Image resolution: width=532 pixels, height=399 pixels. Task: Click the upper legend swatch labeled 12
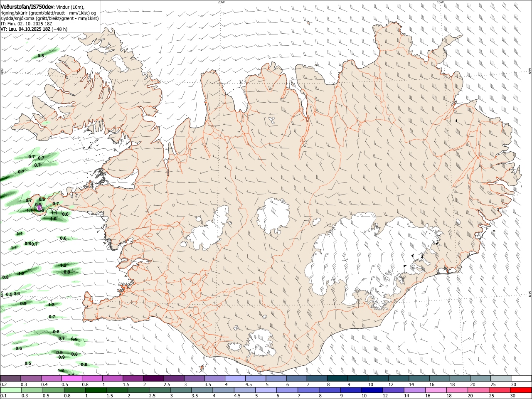[x=398, y=378]
